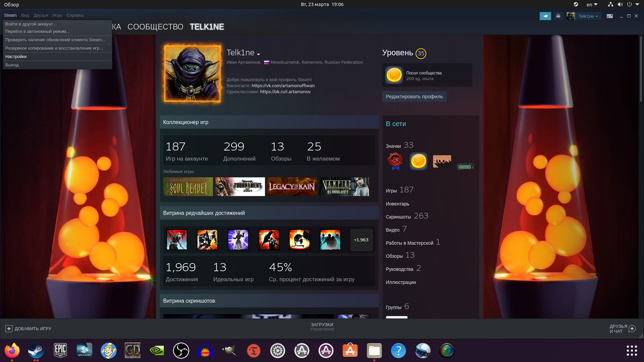Select Войти в другой аккаунт menu entry
644x362 pixels.
tap(57, 24)
